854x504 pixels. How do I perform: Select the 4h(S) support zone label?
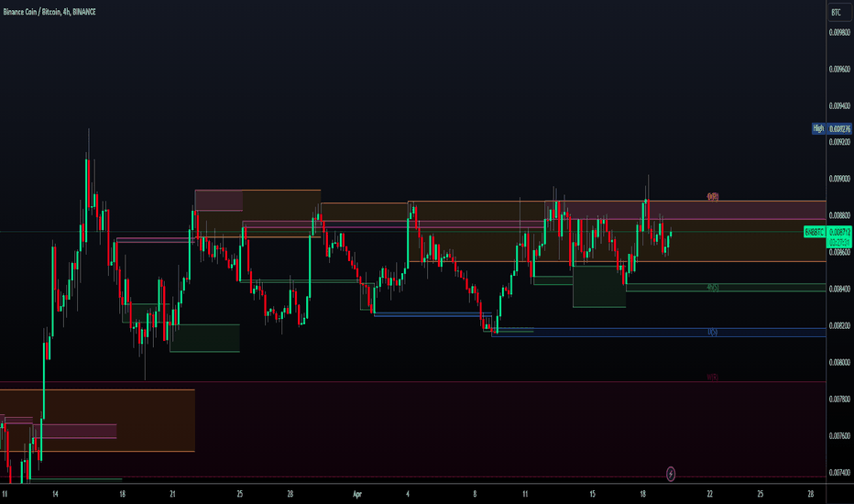tap(712, 287)
